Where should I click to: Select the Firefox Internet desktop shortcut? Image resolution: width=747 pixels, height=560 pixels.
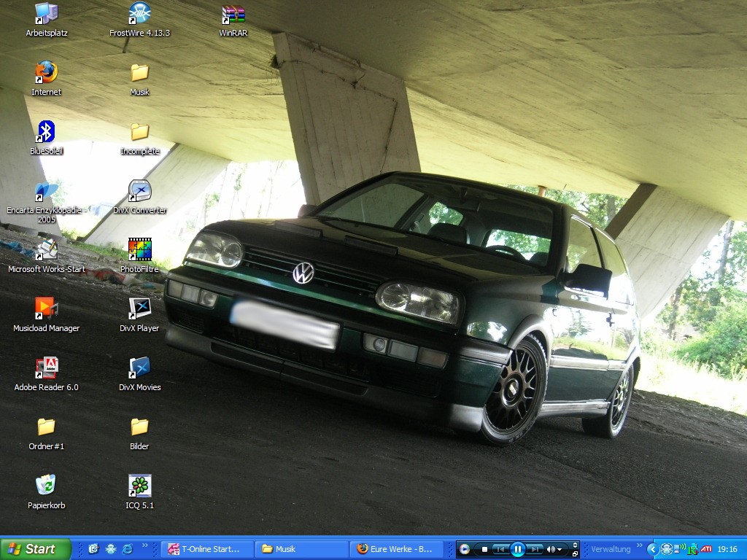click(46, 79)
